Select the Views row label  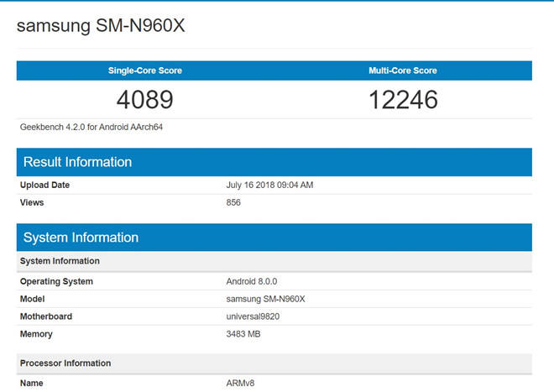pyautogui.click(x=32, y=202)
